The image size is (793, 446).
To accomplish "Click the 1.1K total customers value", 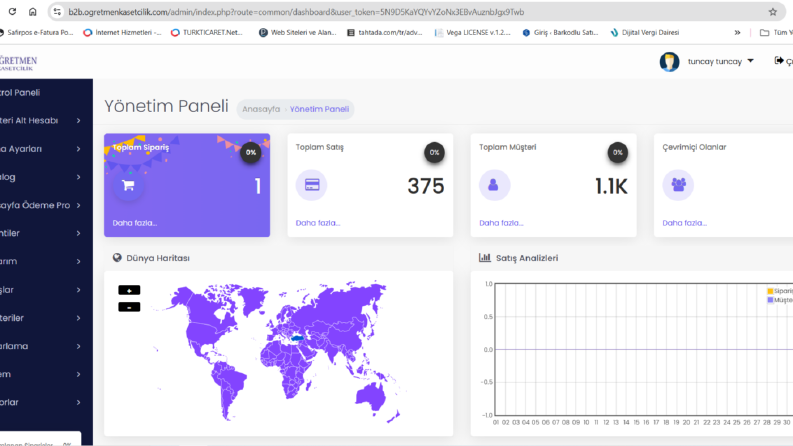I will tap(611, 186).
